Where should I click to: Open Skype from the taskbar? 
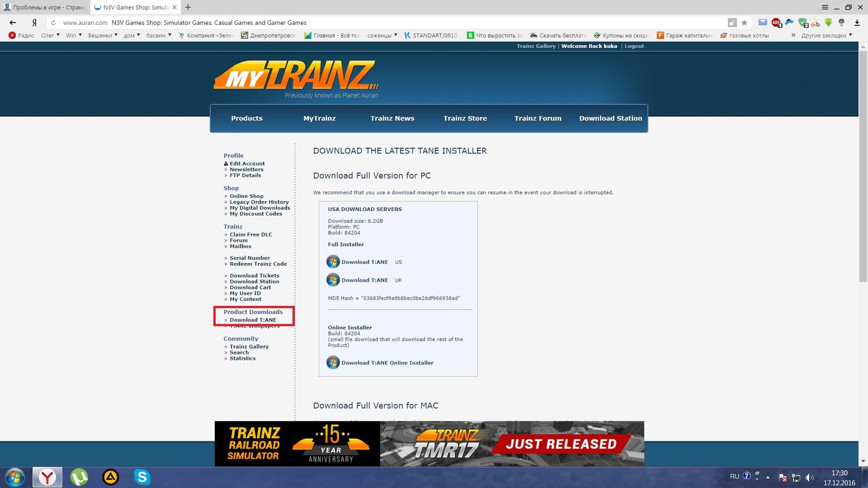[142, 477]
